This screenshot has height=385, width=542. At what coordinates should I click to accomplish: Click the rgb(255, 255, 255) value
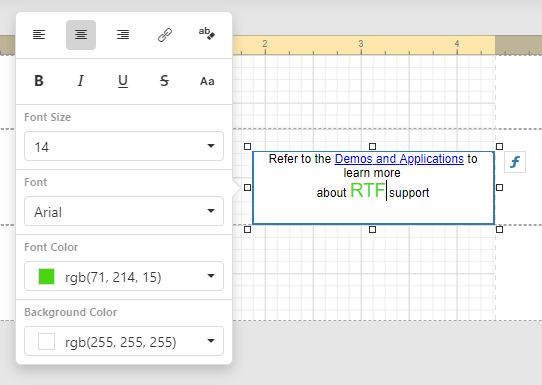tap(121, 342)
